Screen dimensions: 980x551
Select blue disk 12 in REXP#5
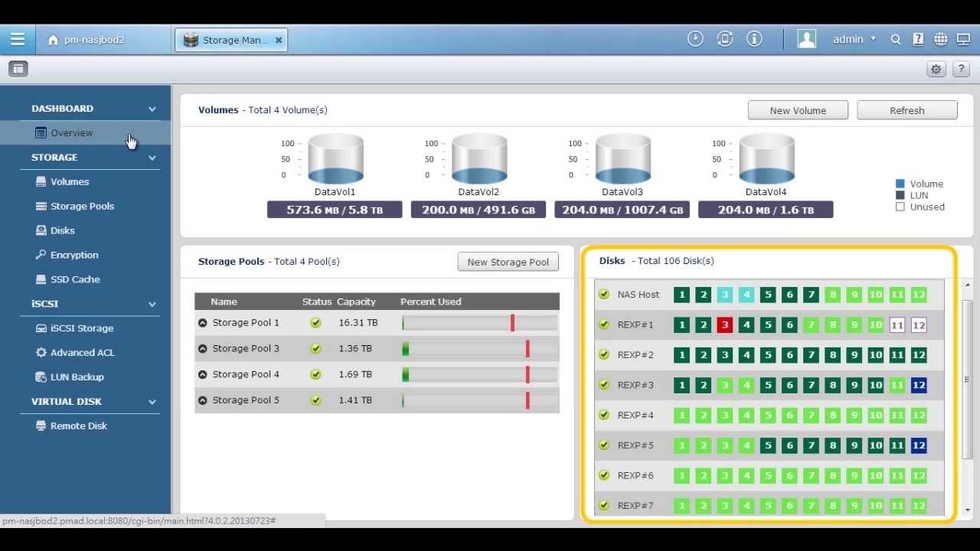[919, 445]
